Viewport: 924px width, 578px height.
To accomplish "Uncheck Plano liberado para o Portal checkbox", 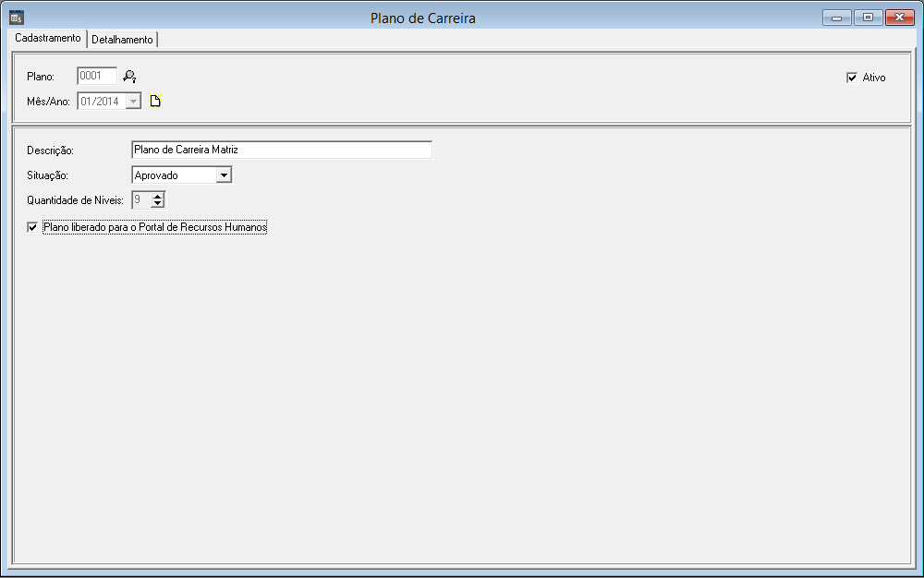I will 33,227.
